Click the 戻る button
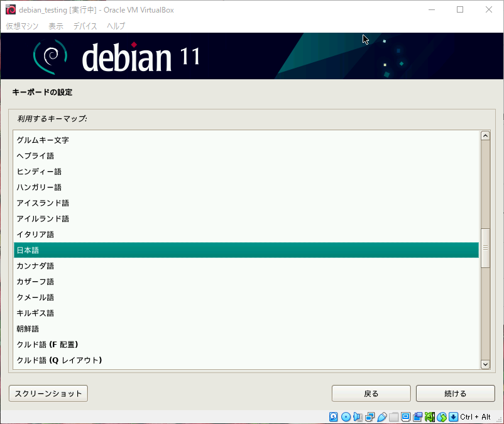Image resolution: width=504 pixels, height=424 pixels. 371,393
